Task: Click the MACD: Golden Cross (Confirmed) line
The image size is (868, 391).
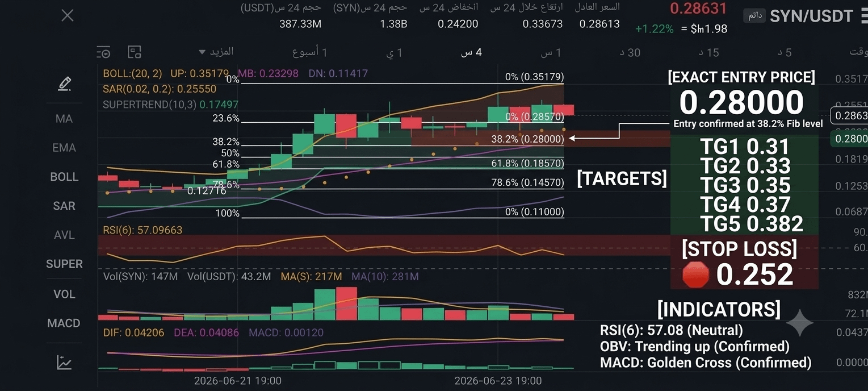Action: [x=706, y=363]
